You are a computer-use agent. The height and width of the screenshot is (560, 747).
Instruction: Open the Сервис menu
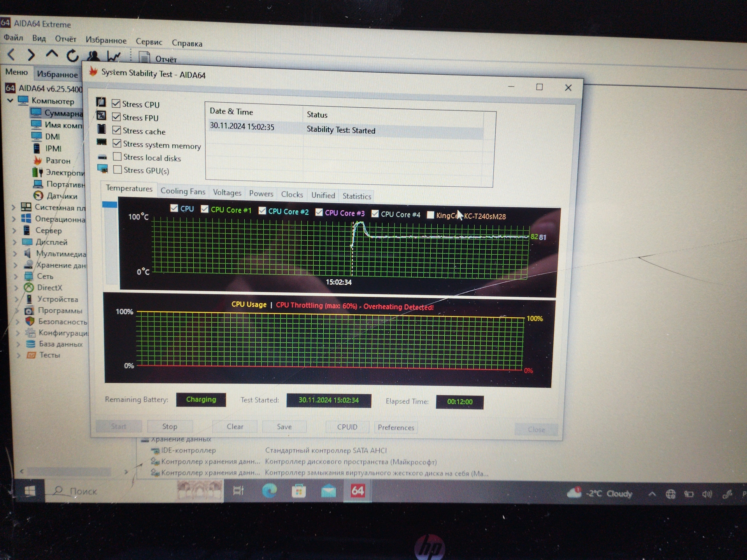(x=149, y=42)
